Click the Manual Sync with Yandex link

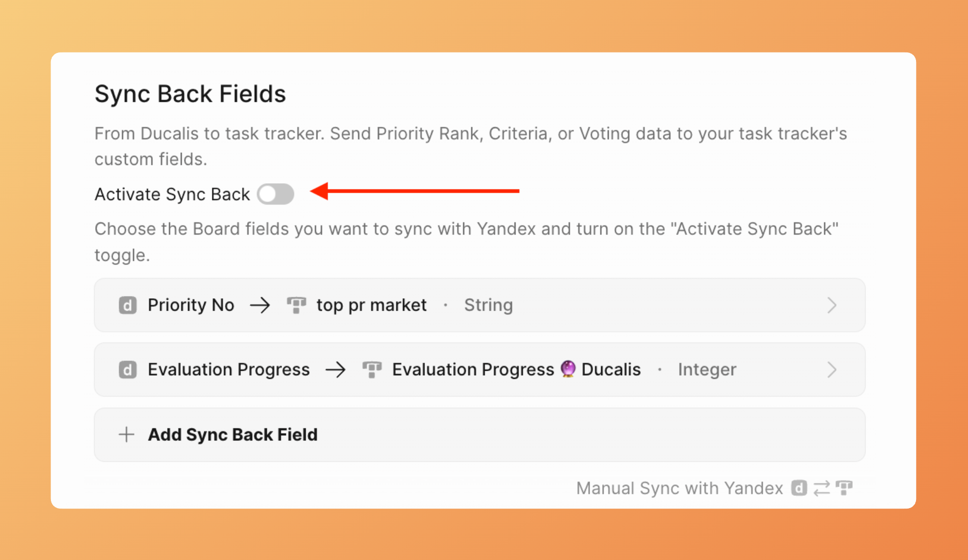coord(679,488)
